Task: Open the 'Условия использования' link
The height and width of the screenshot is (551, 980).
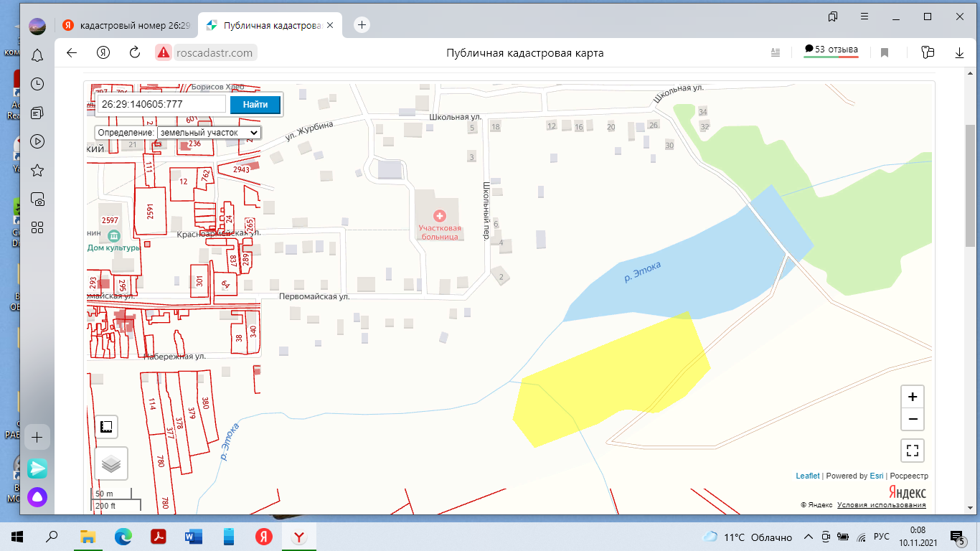Action: coord(881,505)
